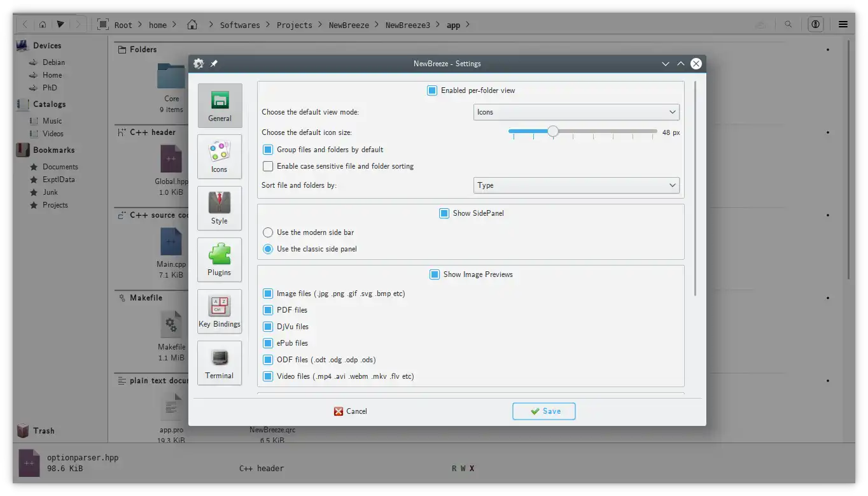Viewport: 868px width, 496px height.
Task: Open the default view mode dropdown
Action: [x=577, y=112]
